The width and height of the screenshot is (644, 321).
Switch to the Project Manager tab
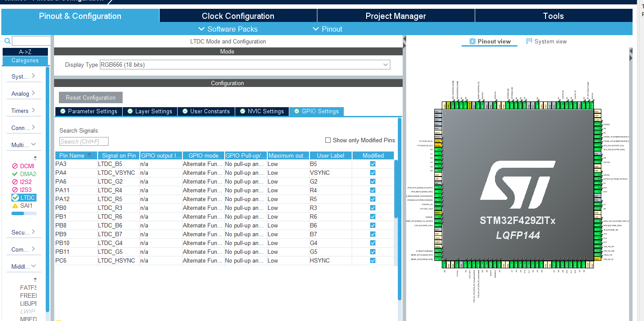pos(396,16)
